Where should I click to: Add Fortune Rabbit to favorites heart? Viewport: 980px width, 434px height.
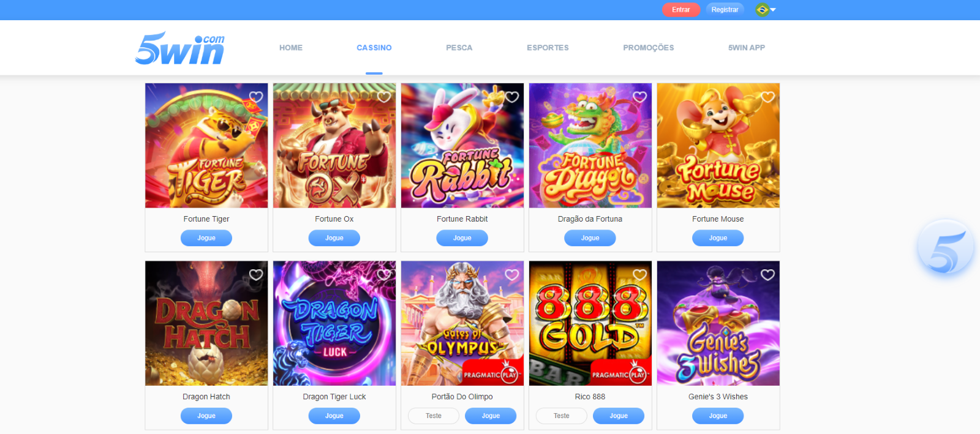click(512, 97)
